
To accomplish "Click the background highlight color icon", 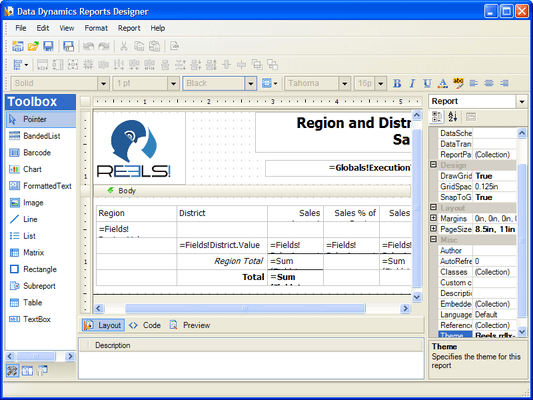I will point(458,83).
